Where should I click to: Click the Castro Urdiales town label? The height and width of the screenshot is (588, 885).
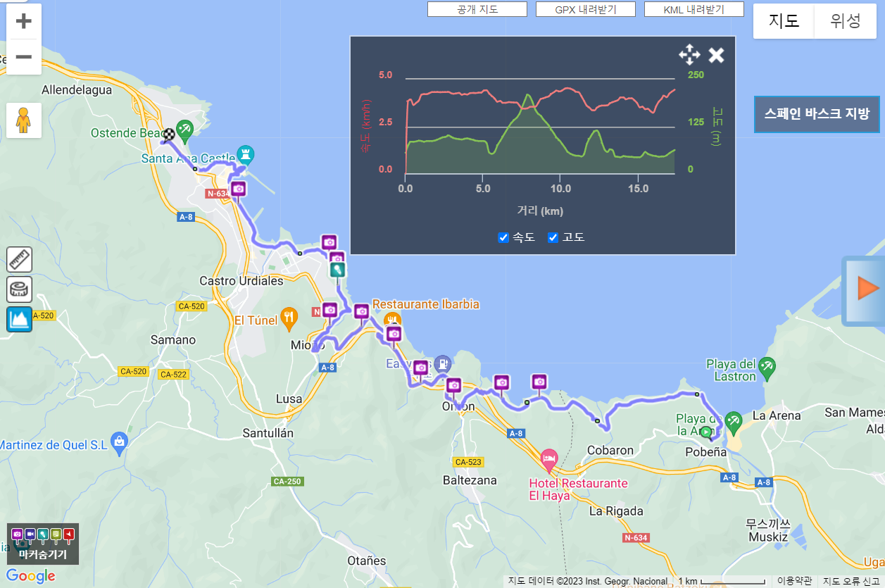pyautogui.click(x=241, y=281)
